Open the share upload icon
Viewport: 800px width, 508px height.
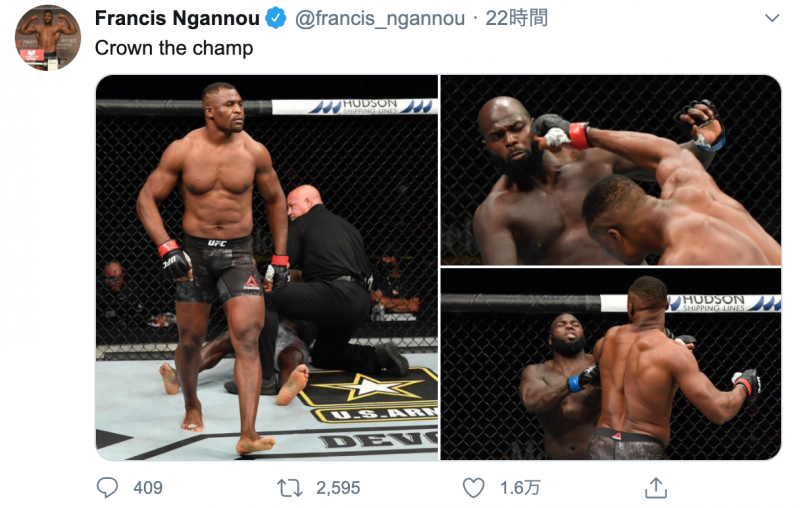656,488
